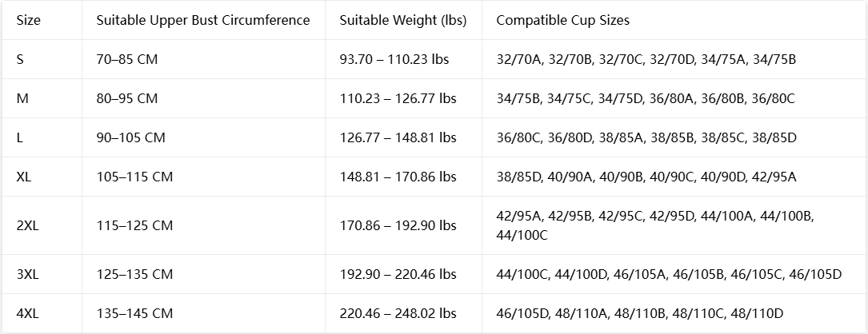Click the S size cell
The width and height of the screenshot is (868, 334).
21,59
